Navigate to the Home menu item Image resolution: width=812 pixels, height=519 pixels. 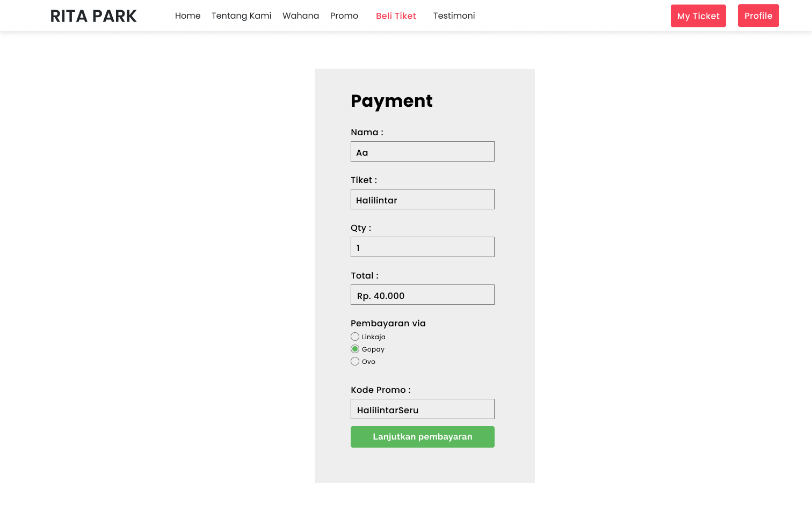tap(187, 16)
